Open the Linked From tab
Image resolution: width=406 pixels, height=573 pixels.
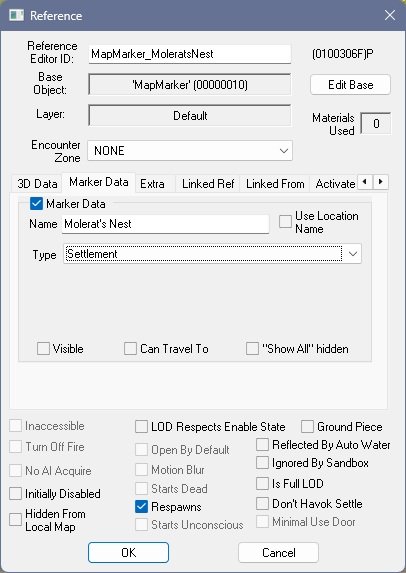pyautogui.click(x=275, y=183)
